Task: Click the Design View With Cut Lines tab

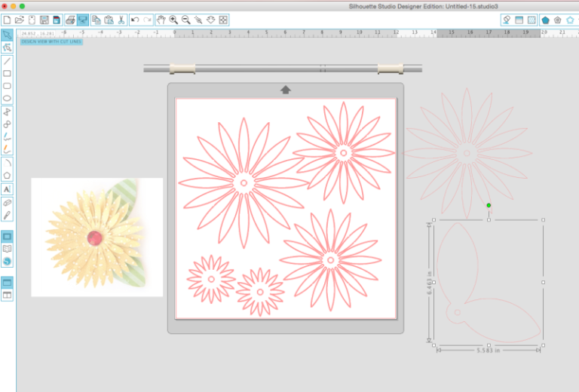Action: (51, 41)
